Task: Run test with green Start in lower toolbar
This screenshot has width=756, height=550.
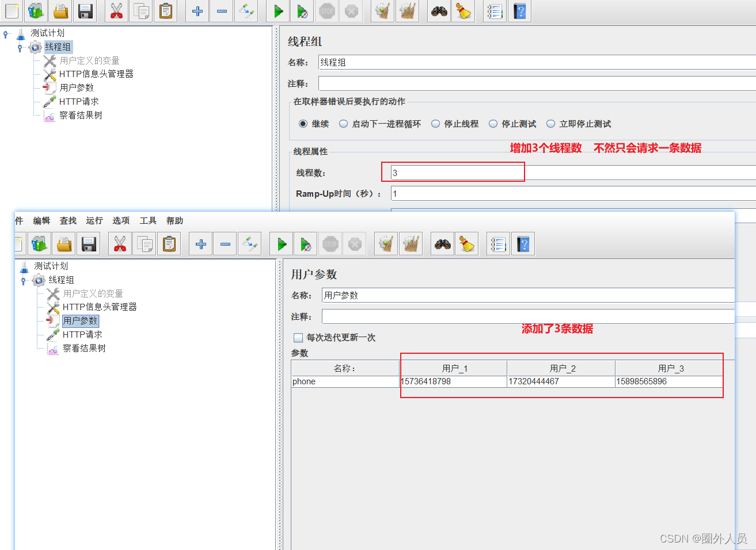Action: pos(282,244)
